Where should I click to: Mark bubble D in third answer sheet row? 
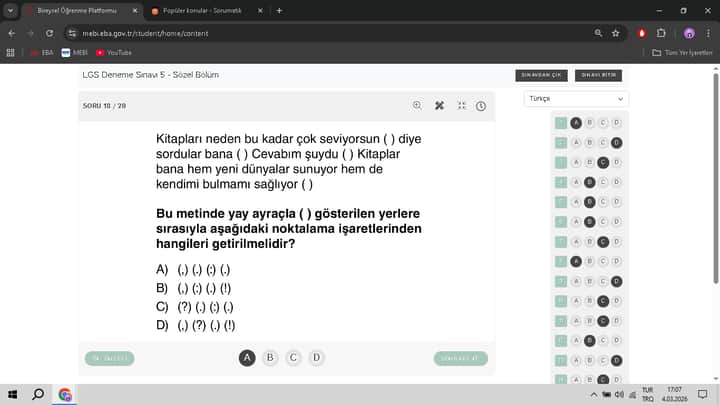(617, 162)
